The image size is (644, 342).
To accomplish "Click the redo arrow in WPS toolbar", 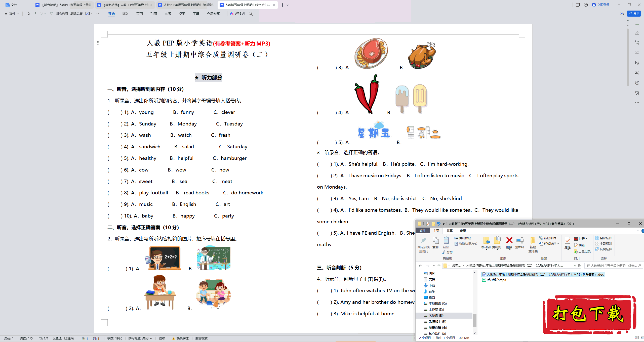I will [x=51, y=14].
